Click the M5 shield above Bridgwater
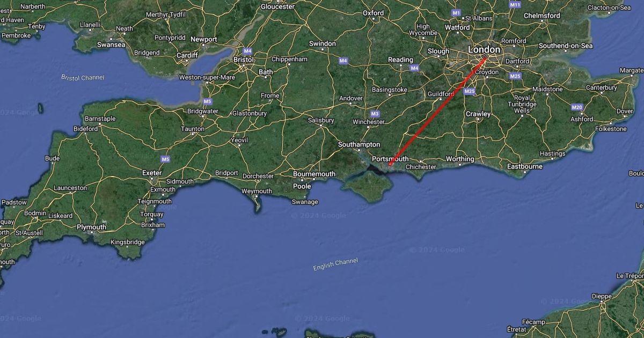Image resolution: width=644 pixels, height=338 pixels. click(208, 101)
